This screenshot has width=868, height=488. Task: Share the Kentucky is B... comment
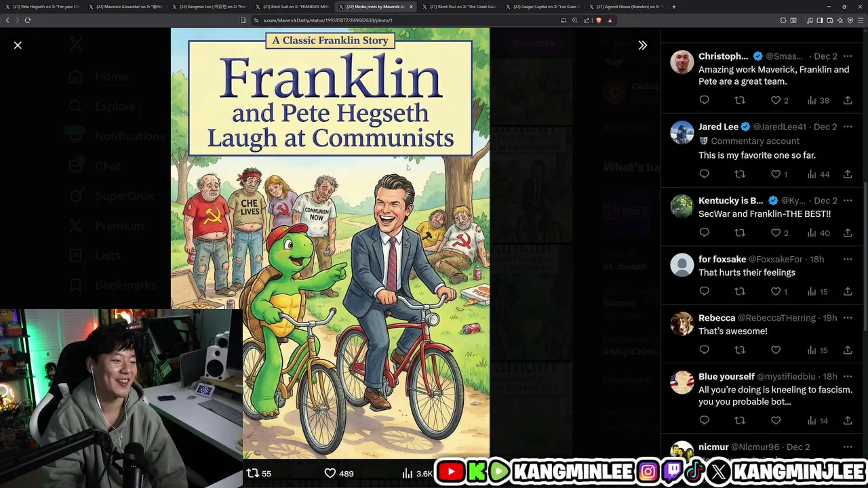[x=848, y=233]
